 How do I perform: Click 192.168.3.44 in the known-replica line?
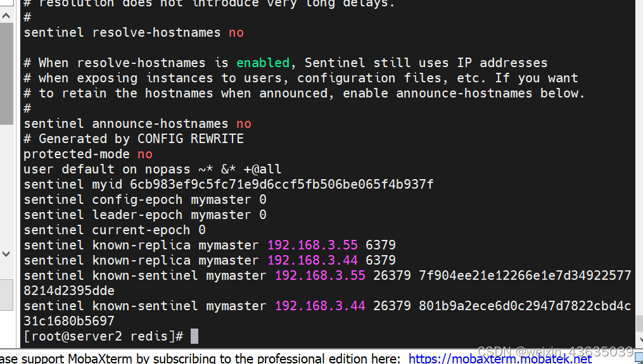[312, 260]
